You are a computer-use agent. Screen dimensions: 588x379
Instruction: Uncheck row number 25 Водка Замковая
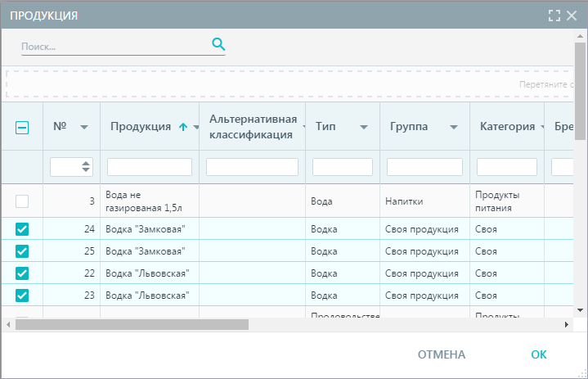pyautogui.click(x=22, y=251)
